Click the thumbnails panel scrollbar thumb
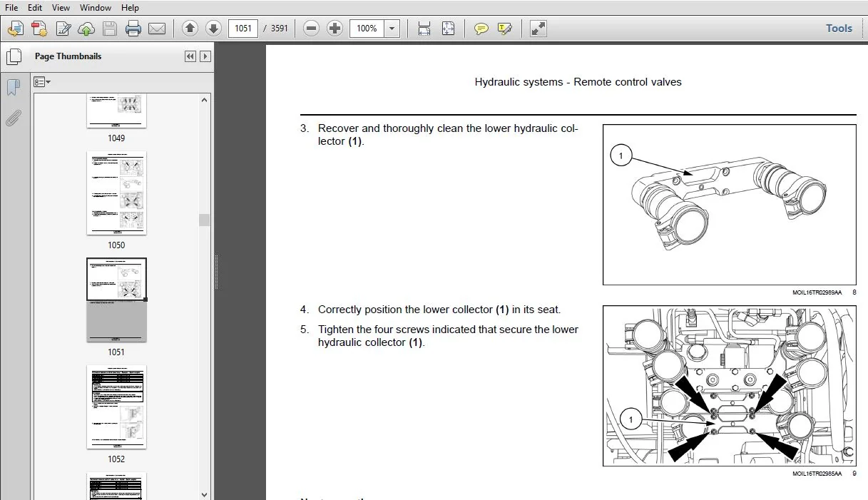 [205, 220]
